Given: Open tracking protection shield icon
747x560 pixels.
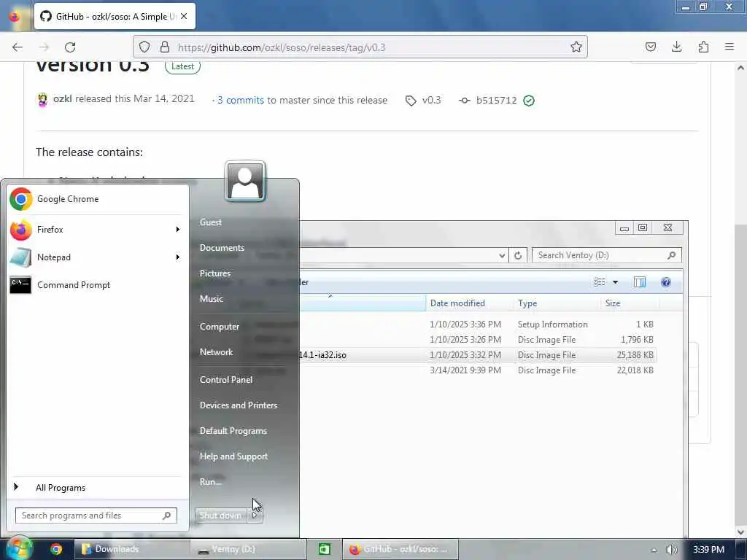Looking at the screenshot, I should tap(144, 47).
